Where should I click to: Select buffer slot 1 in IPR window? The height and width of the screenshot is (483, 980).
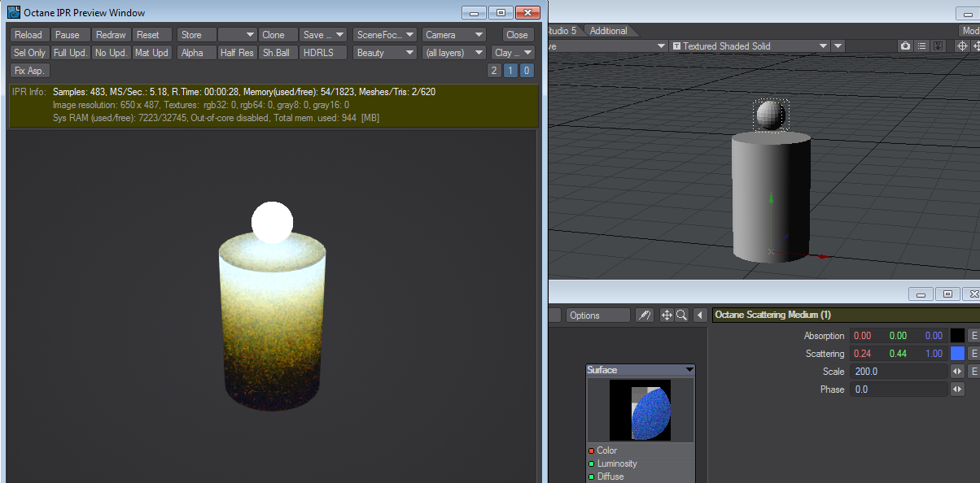(510, 71)
